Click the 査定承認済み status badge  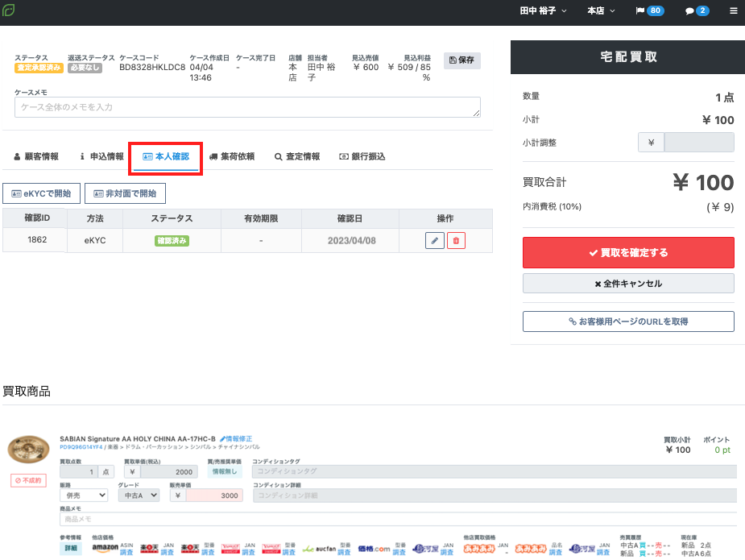click(x=39, y=68)
